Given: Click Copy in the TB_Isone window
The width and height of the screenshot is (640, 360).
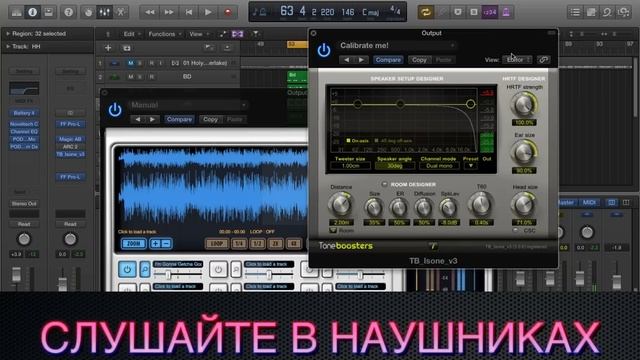Looking at the screenshot, I should tap(419, 60).
